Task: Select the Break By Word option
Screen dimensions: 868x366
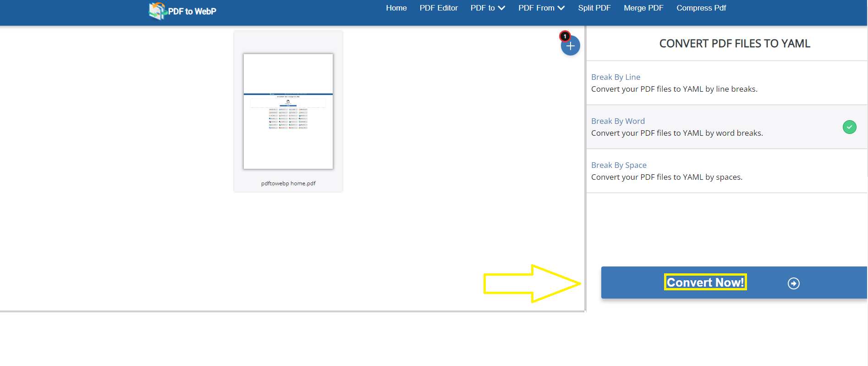Action: coord(727,127)
